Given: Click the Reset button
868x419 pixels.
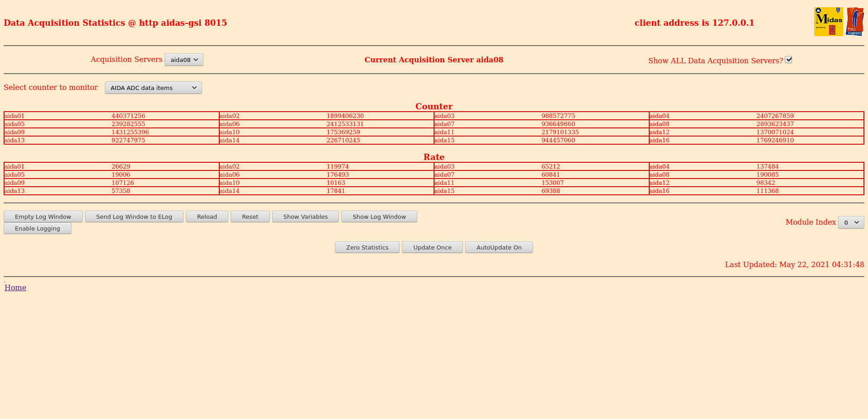Looking at the screenshot, I should click(x=250, y=217).
